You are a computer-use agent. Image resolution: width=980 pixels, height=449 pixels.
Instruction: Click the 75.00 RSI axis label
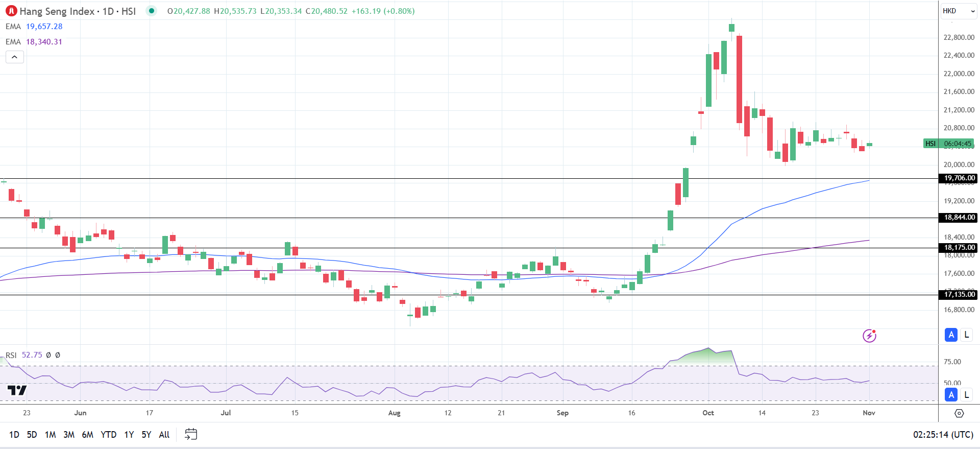coord(952,362)
